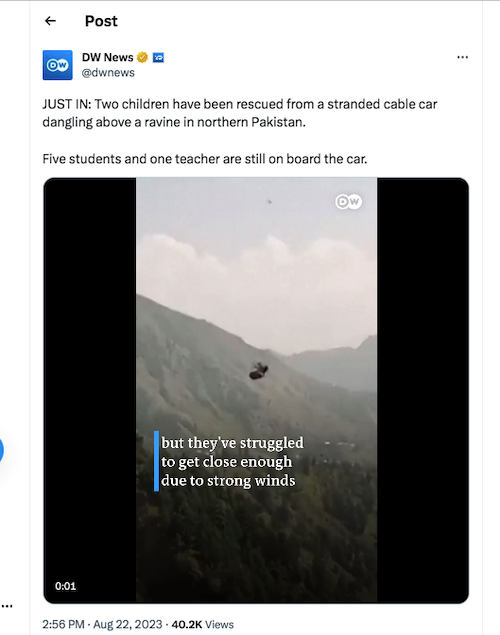The height and width of the screenshot is (635, 500).
Task: Click the gold verified badge
Action: pos(142,58)
